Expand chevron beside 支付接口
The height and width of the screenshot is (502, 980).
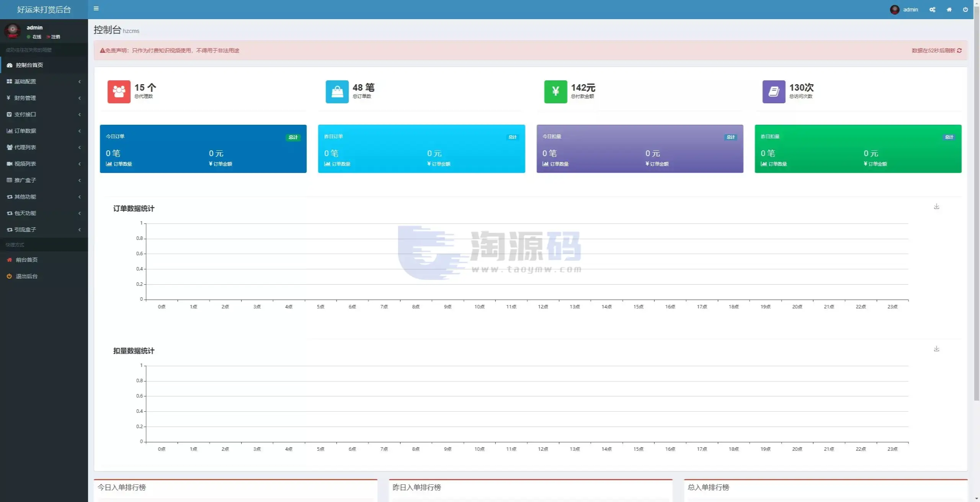(x=80, y=114)
